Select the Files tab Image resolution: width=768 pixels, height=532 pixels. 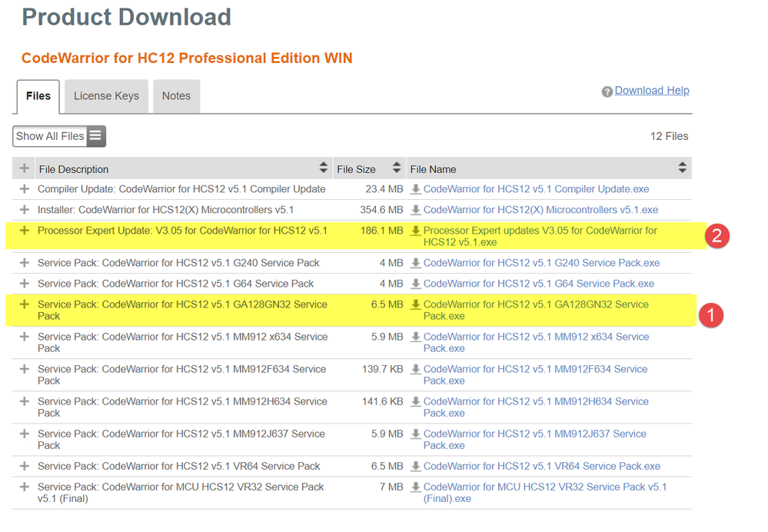coord(38,96)
